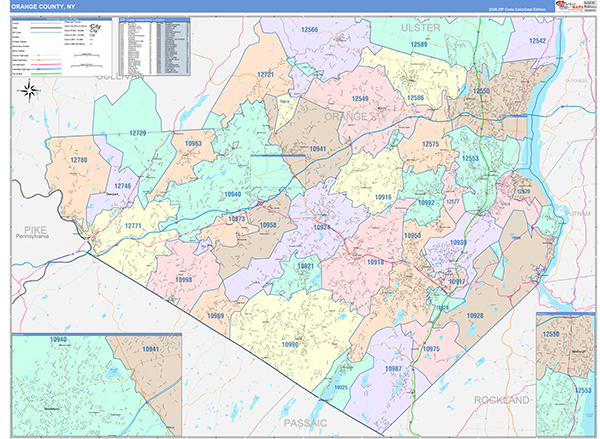Viewport: 600px width, 439px height.
Task: Open the ZIP Code index locator table
Action: pos(154,46)
